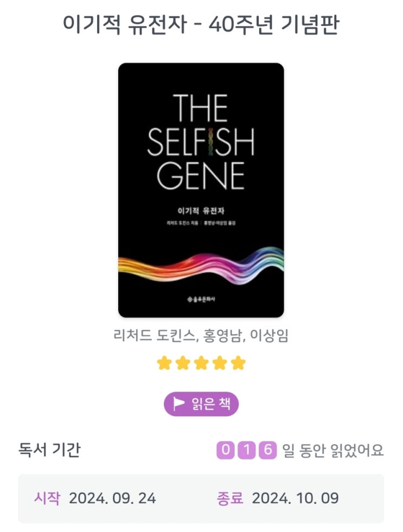Click the first rating star

tap(164, 363)
